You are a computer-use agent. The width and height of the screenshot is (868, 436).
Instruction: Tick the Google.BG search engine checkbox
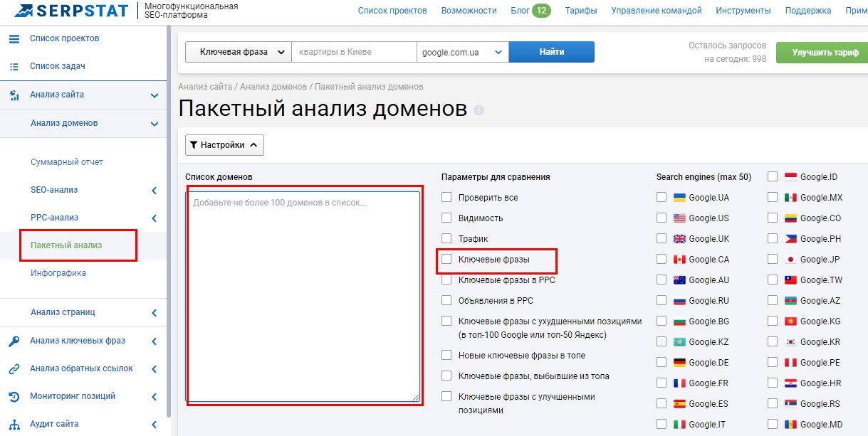[x=662, y=321]
